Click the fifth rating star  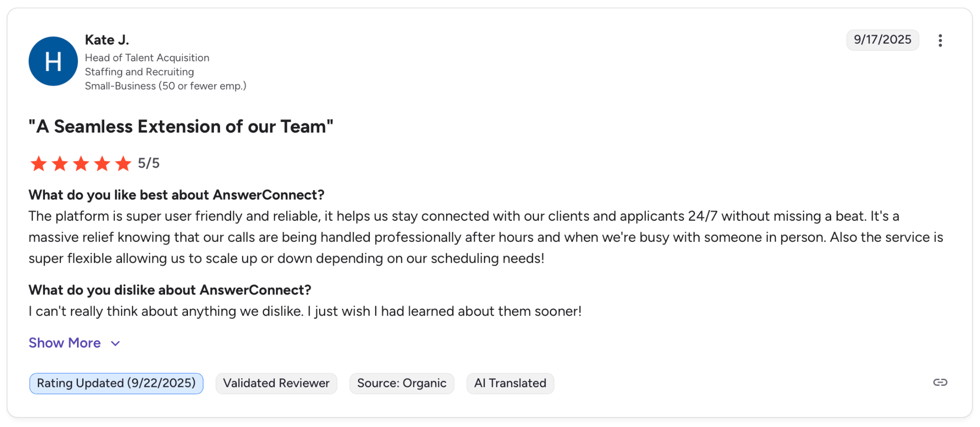(123, 164)
